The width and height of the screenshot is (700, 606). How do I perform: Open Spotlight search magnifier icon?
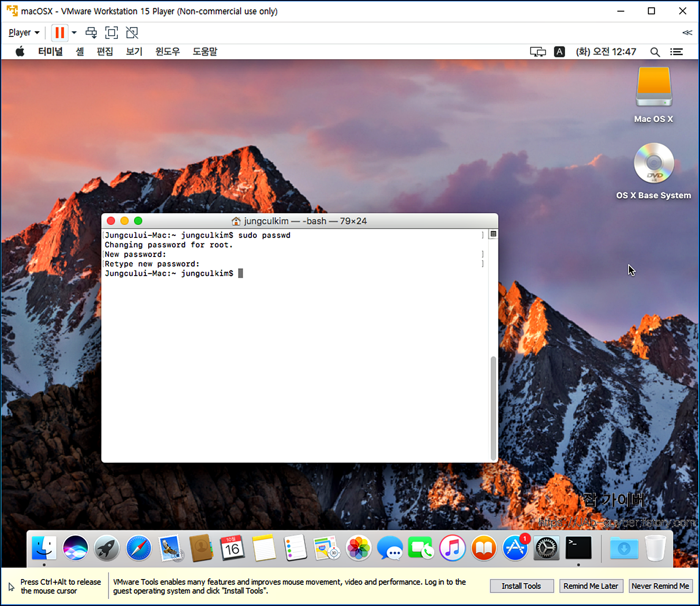(655, 52)
